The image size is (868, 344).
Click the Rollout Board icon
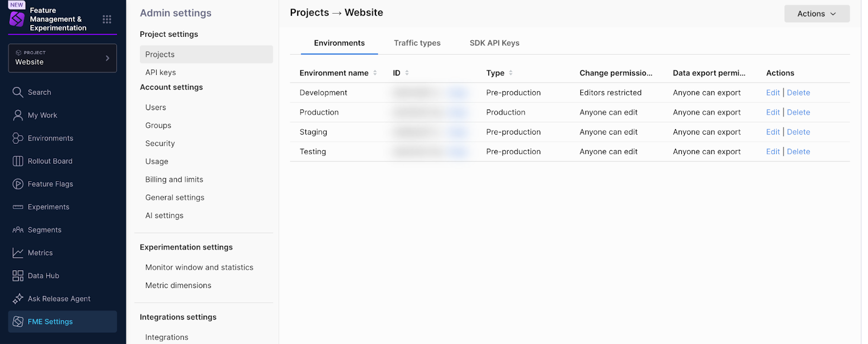tap(18, 161)
